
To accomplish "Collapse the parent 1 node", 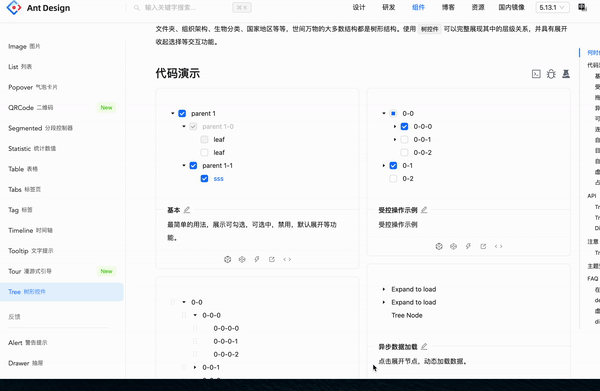I will (x=173, y=114).
